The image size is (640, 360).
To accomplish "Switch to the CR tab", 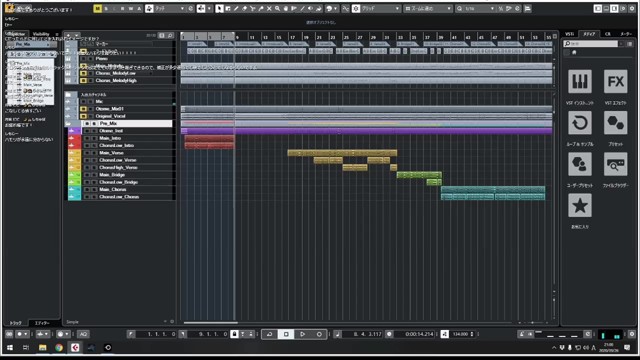I will [608, 34].
